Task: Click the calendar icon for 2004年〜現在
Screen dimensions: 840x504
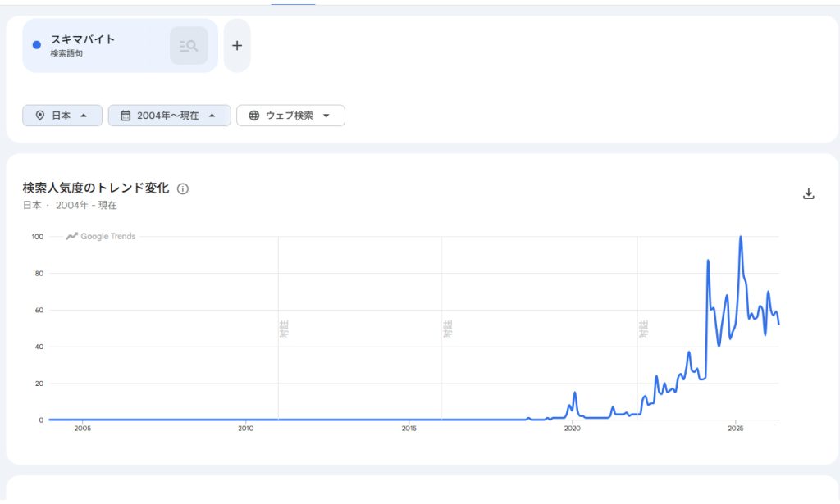Action: coord(126,116)
